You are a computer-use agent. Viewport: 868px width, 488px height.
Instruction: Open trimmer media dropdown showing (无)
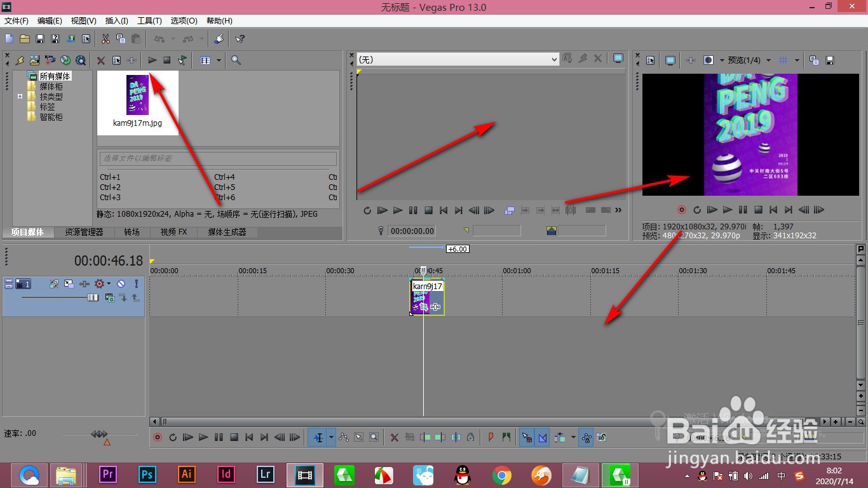coord(458,59)
